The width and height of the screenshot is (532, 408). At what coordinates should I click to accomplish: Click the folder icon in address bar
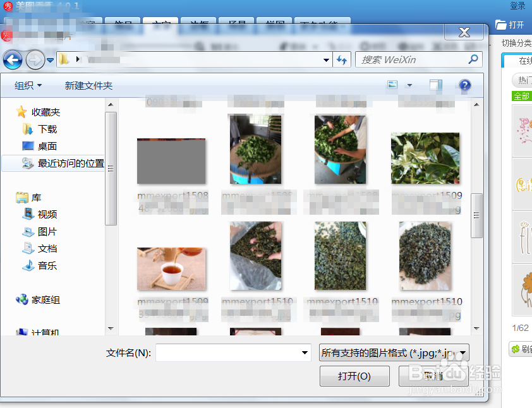tap(63, 59)
